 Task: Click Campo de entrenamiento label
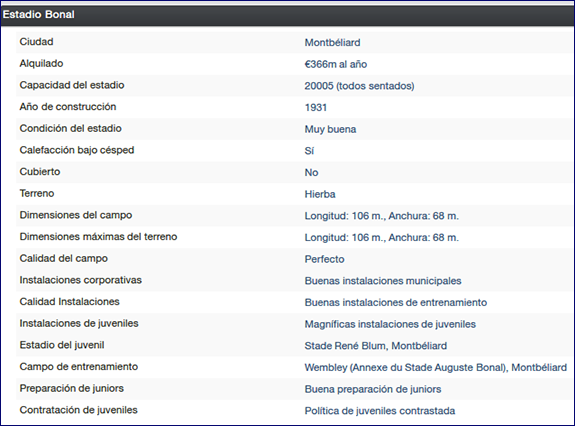tap(78, 366)
